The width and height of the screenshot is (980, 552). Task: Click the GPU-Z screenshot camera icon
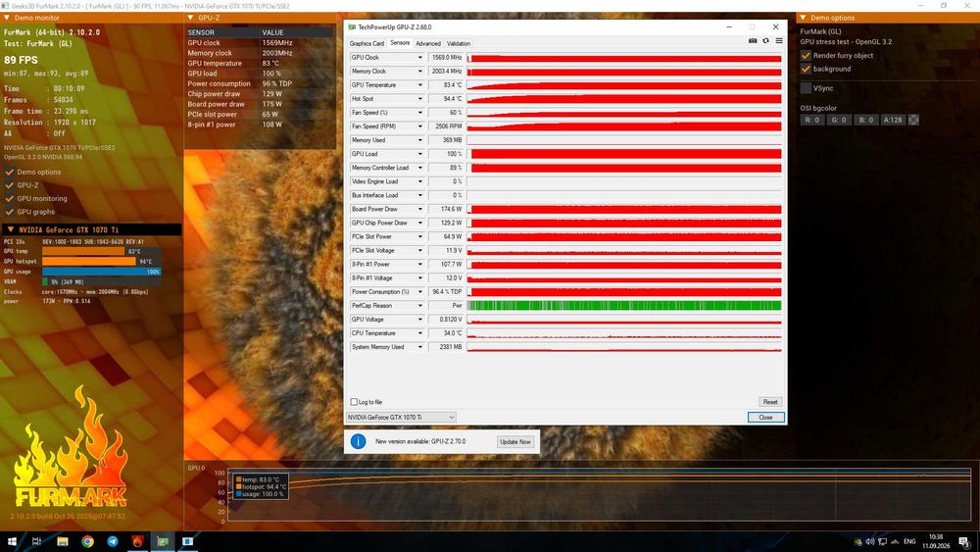[x=753, y=40]
